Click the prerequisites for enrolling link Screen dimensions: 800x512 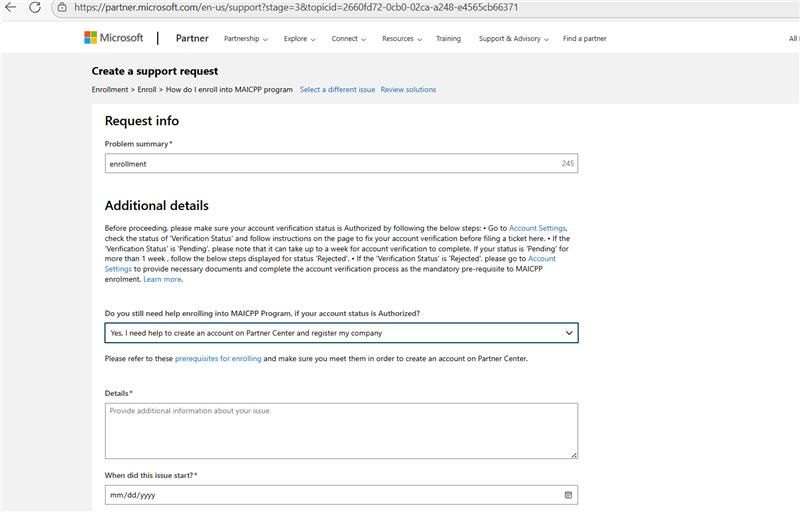(218, 359)
